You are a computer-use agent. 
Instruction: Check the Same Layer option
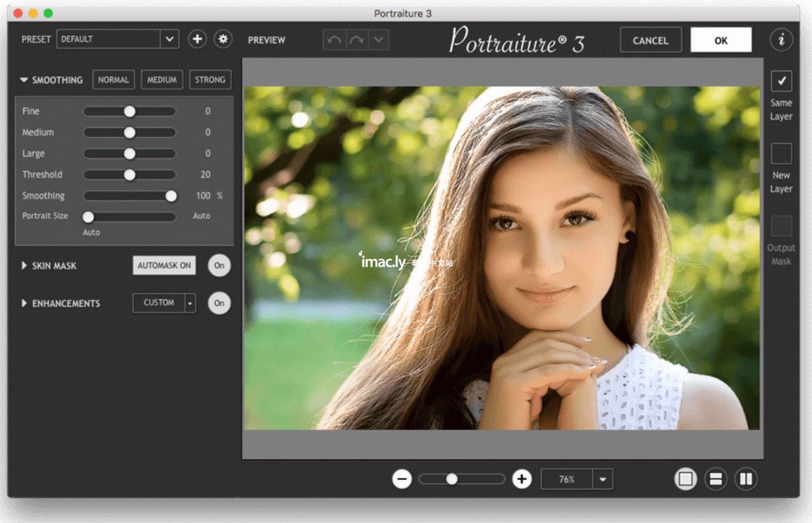coord(781,81)
